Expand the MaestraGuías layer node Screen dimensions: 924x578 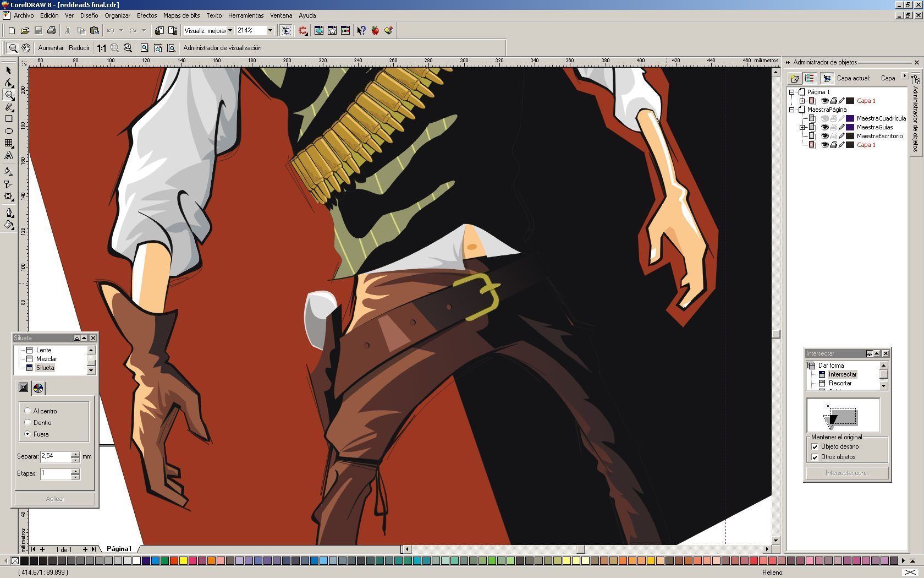pyautogui.click(x=802, y=127)
